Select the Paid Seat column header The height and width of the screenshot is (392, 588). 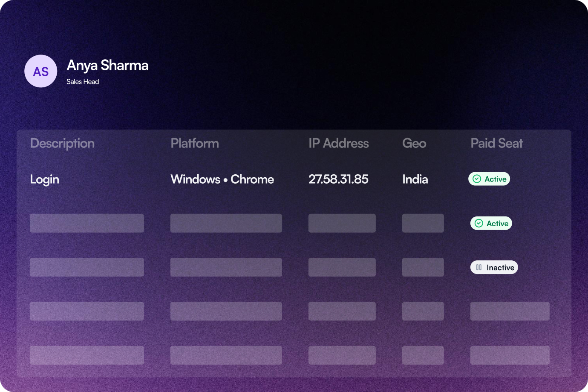tap(496, 144)
